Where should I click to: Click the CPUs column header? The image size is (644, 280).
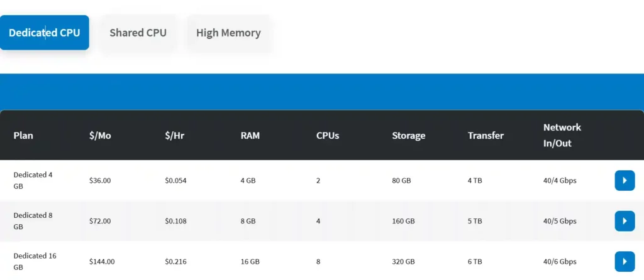pyautogui.click(x=328, y=135)
